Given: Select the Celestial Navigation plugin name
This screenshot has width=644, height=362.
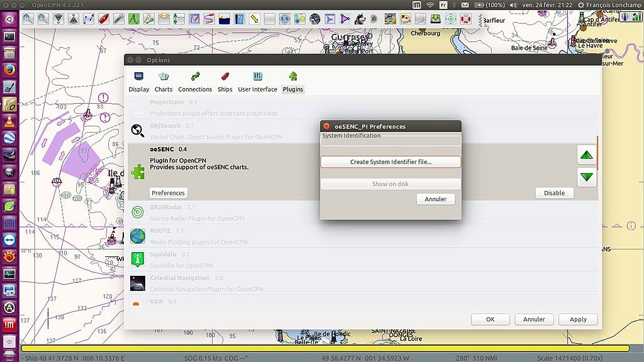Looking at the screenshot, I should click(x=180, y=278).
